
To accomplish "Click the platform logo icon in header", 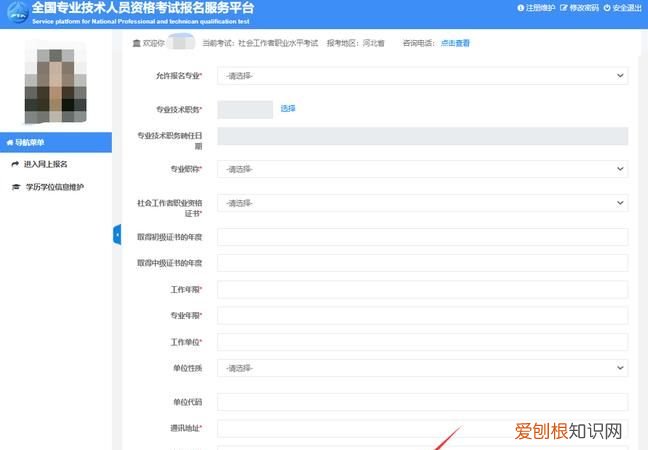I will pyautogui.click(x=18, y=12).
